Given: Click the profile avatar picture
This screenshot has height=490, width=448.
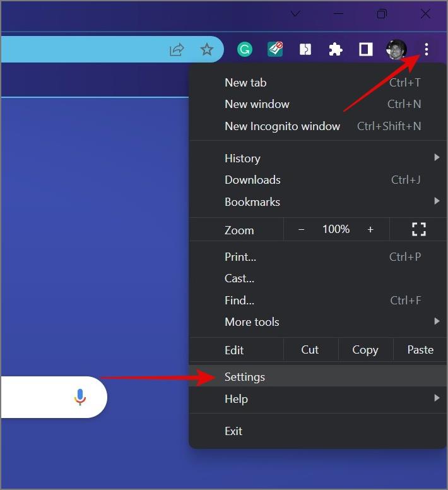Looking at the screenshot, I should pos(396,49).
